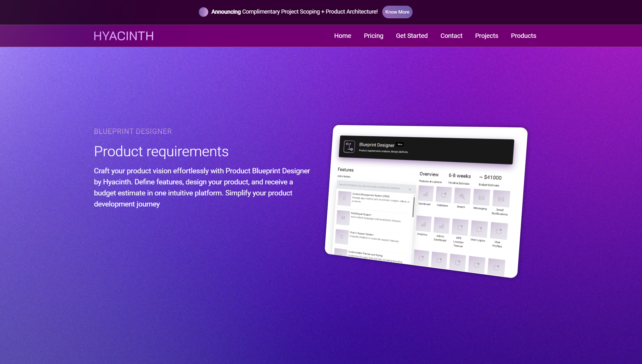
Task: Click the Overview heading in preview
Action: click(429, 174)
